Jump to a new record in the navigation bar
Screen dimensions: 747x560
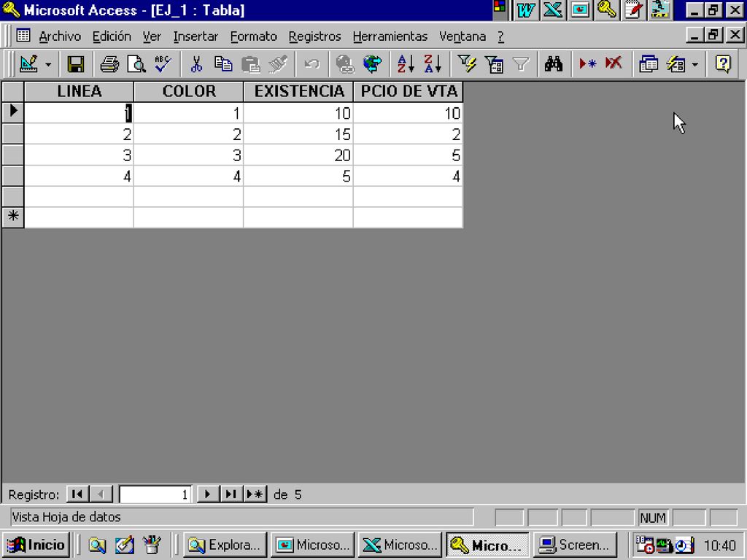[255, 494]
